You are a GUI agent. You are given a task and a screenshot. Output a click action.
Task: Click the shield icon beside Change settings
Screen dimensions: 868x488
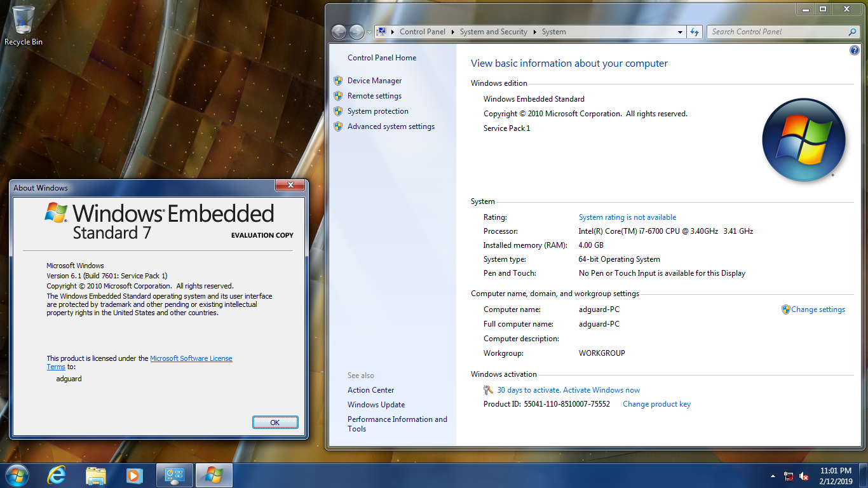pyautogui.click(x=785, y=309)
